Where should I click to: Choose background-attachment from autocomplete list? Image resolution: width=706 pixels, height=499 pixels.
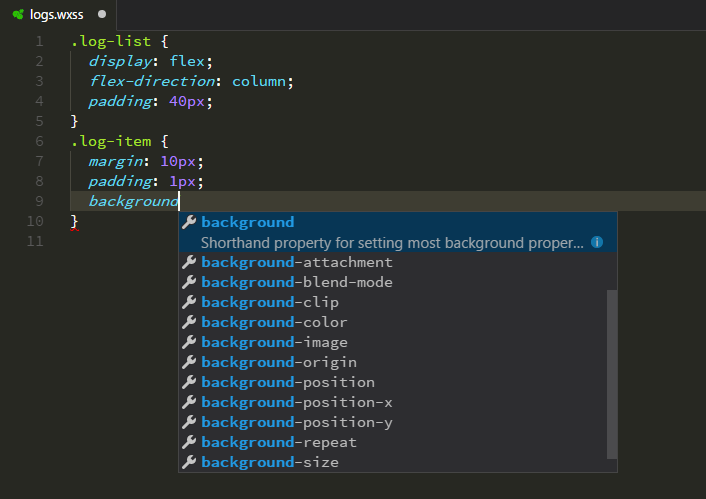click(393, 262)
